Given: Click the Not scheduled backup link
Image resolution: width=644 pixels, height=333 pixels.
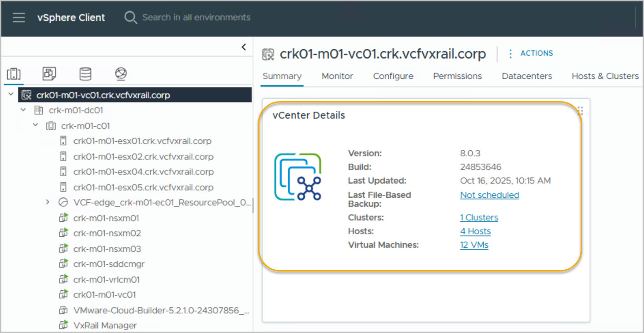Looking at the screenshot, I should tap(490, 195).
